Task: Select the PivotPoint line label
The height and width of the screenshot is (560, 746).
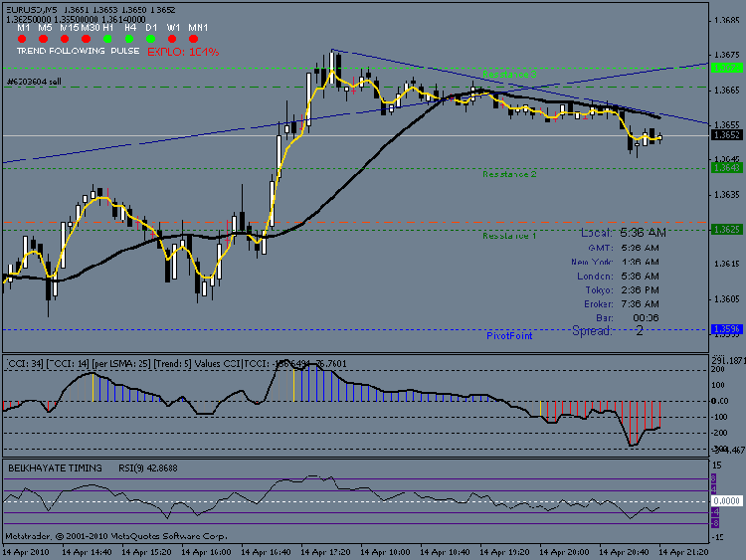Action: 509,336
